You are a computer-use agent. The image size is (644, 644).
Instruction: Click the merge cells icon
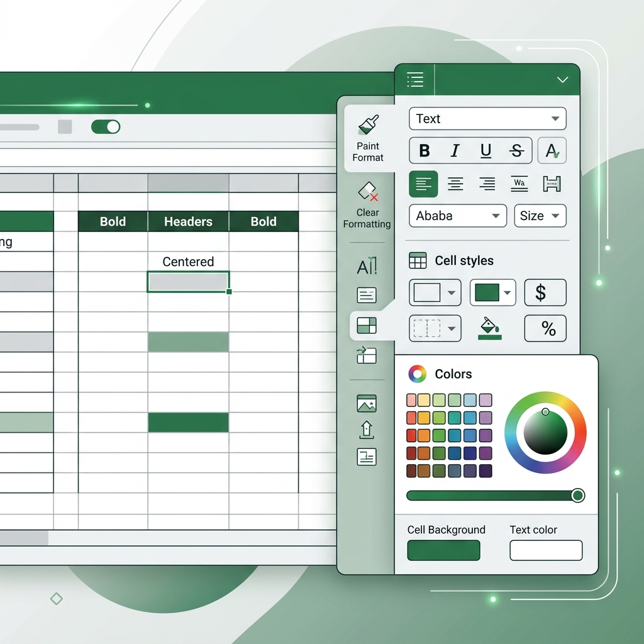pos(552,184)
